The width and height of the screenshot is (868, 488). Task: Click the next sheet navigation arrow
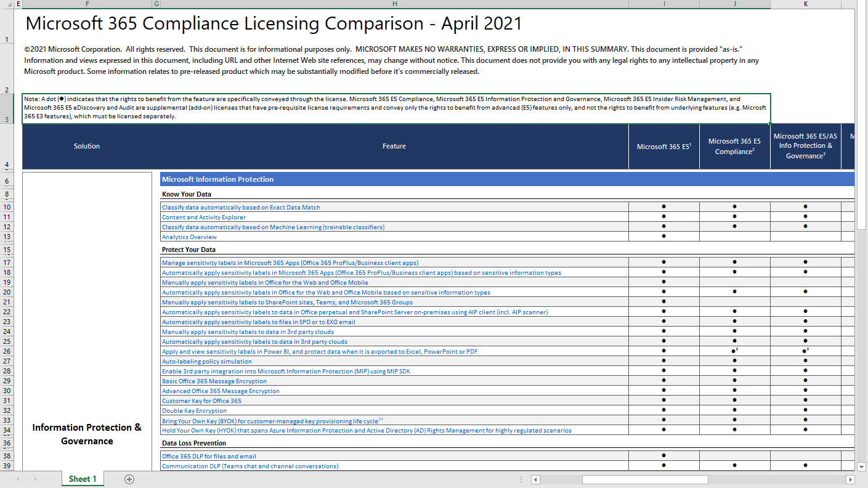coord(35,479)
